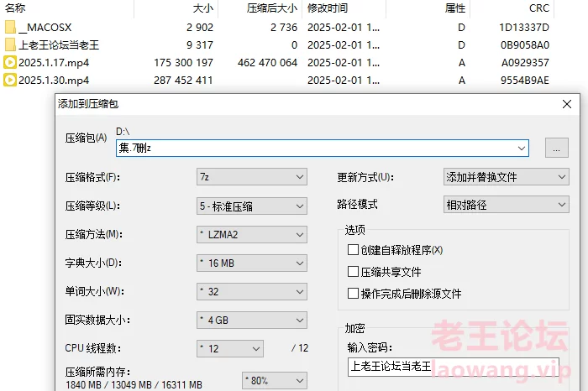Click the 上老王论坛当老王 folder icon
588x391 pixels.
(x=10, y=45)
